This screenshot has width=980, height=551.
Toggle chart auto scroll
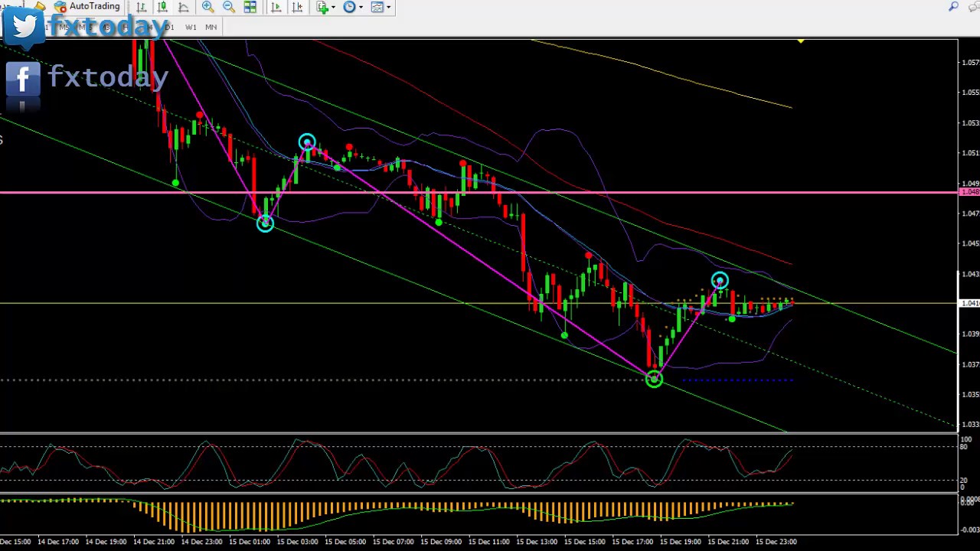point(276,7)
